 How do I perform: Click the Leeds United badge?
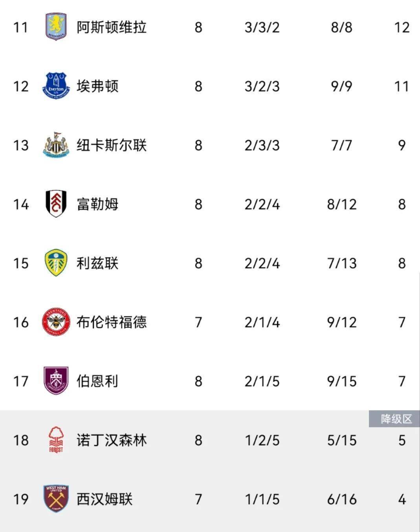coord(56,263)
